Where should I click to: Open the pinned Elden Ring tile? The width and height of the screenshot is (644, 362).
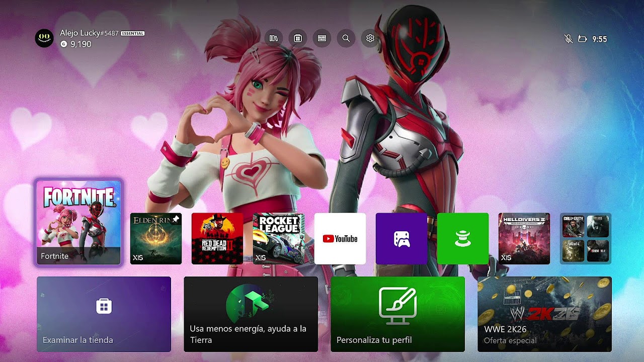(x=156, y=238)
